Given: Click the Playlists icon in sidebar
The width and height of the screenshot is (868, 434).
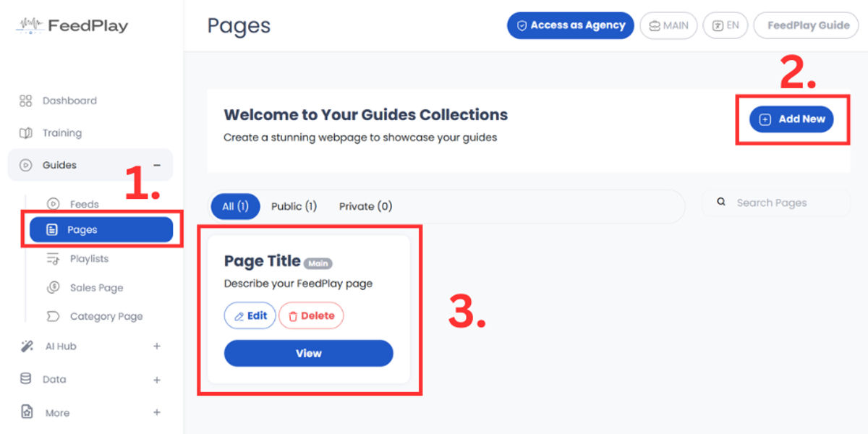Looking at the screenshot, I should [x=53, y=258].
